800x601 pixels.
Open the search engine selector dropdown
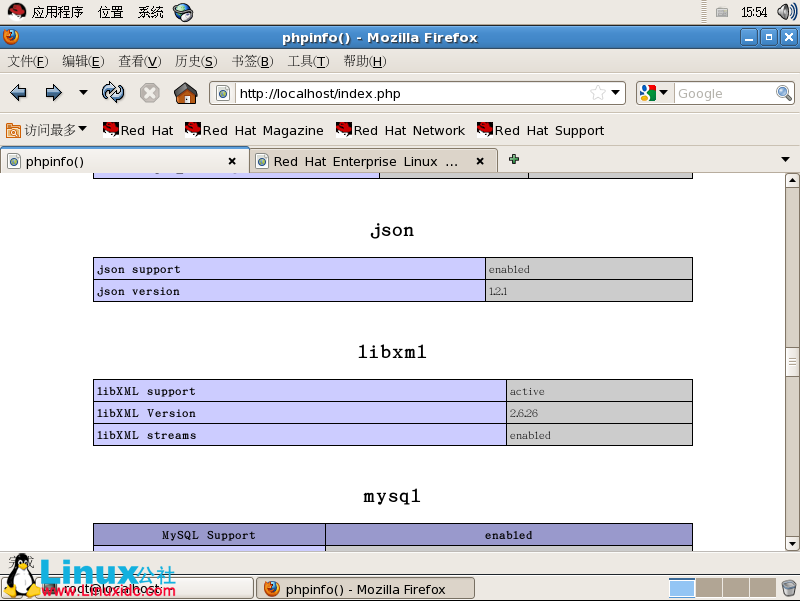pos(655,93)
